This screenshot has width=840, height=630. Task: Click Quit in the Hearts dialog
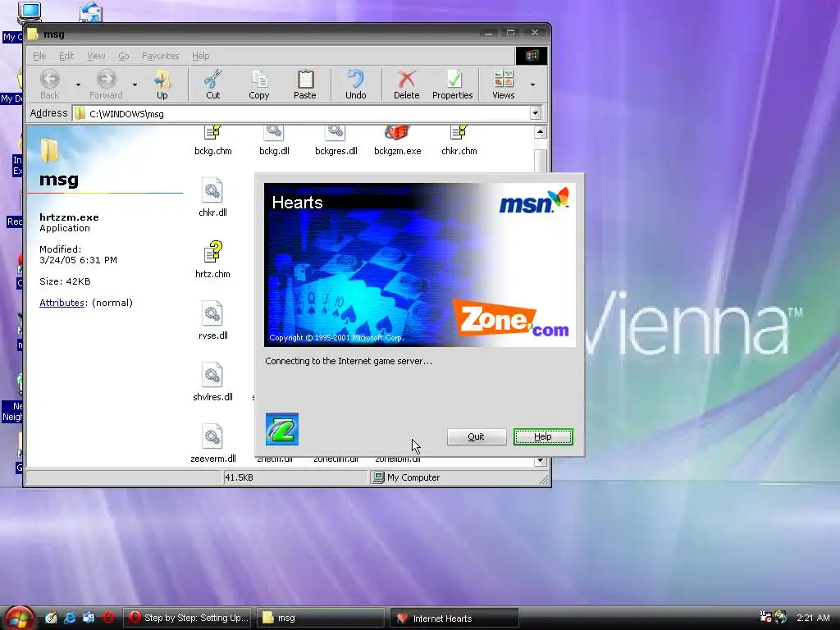[477, 436]
